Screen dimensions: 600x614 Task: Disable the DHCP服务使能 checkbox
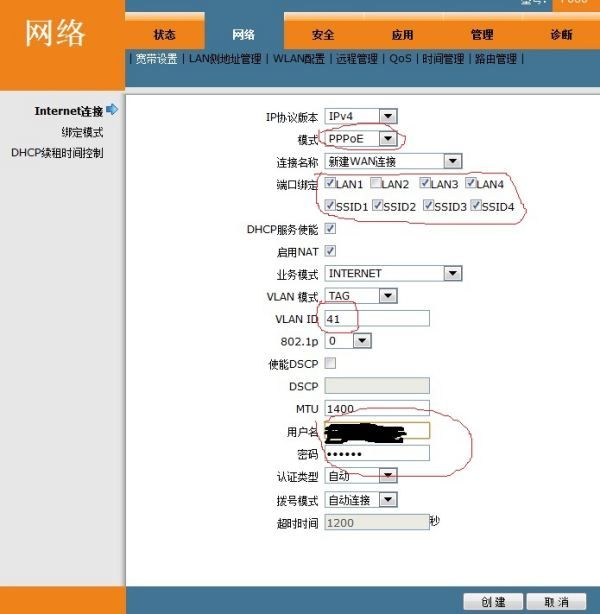(330, 229)
